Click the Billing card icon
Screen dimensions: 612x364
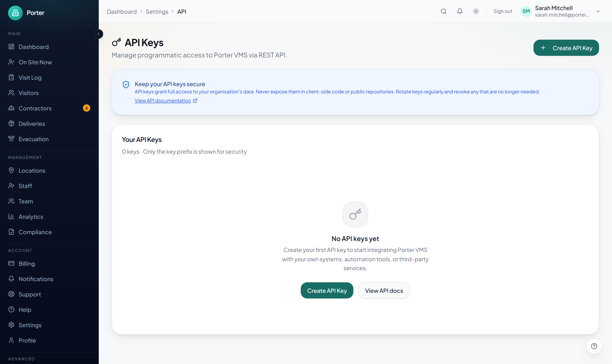[x=11, y=263]
